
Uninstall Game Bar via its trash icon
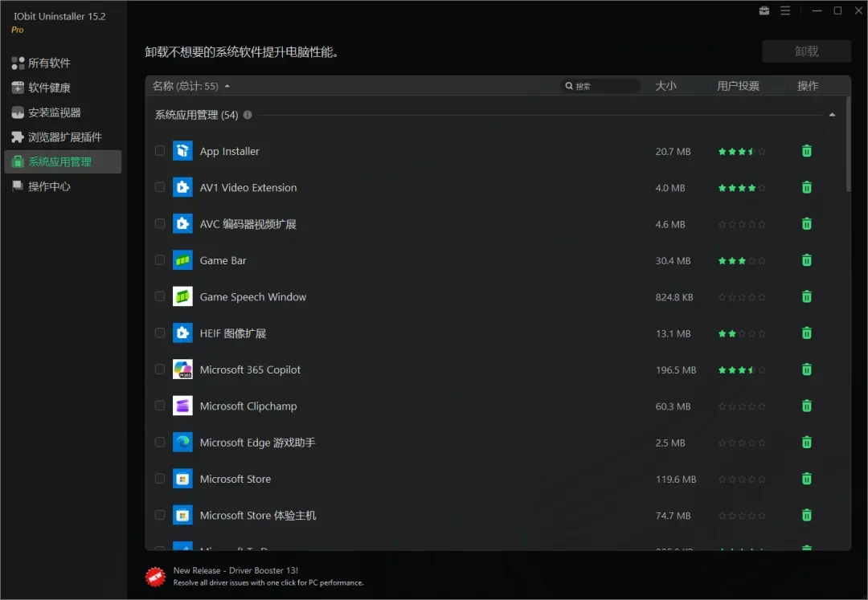(807, 260)
